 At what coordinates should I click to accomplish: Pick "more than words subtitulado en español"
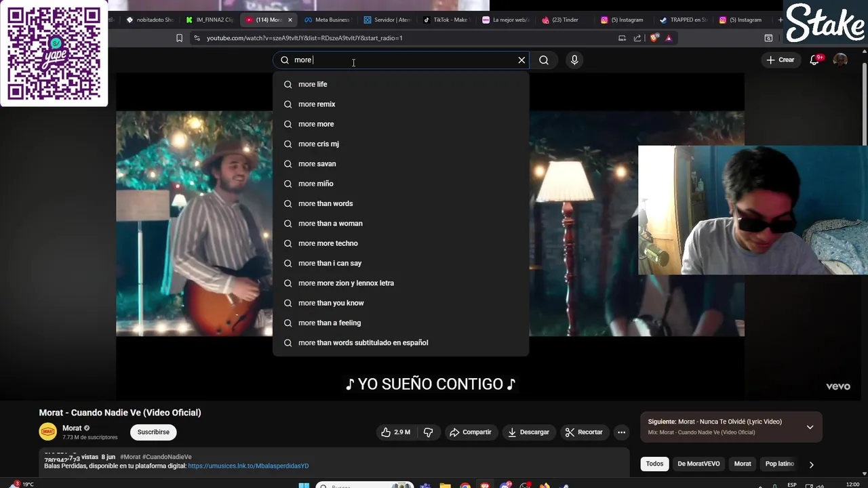tap(401, 343)
